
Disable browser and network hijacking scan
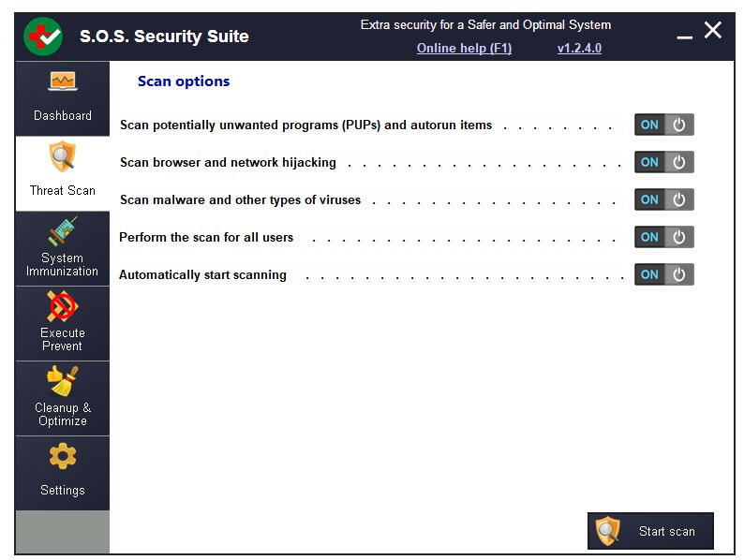663,162
